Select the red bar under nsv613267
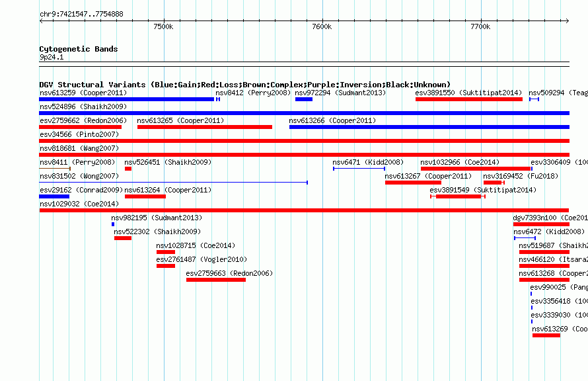This screenshot has width=588, height=381. pyautogui.click(x=413, y=183)
